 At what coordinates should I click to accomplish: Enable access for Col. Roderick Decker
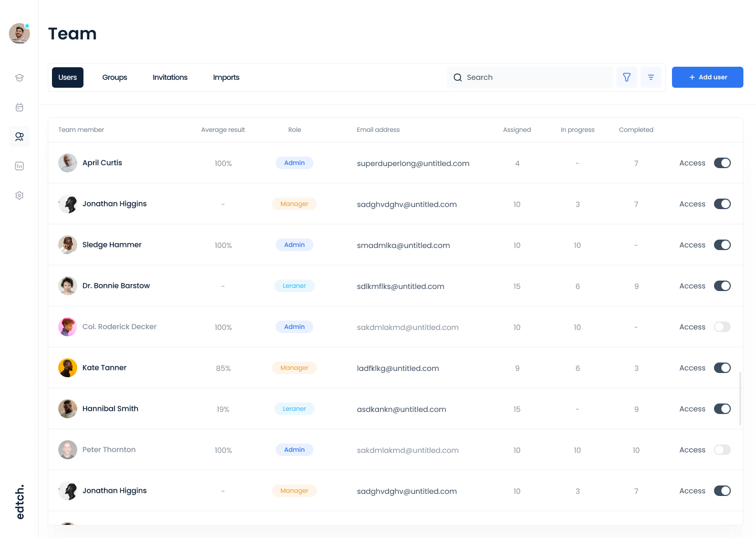coord(722,327)
